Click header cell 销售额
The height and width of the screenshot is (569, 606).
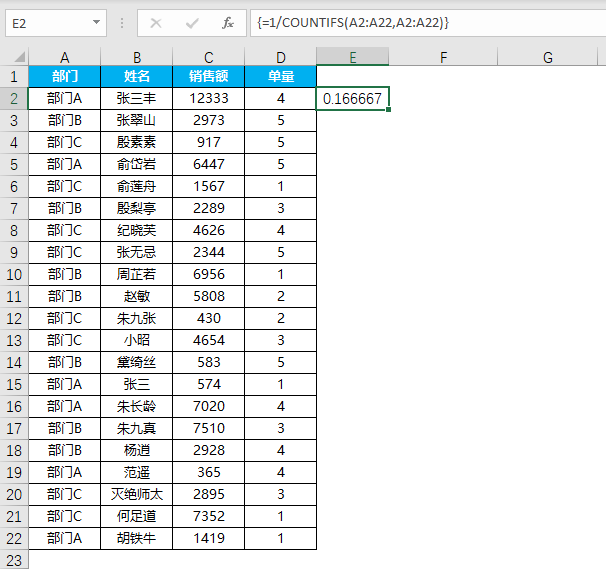tap(209, 77)
